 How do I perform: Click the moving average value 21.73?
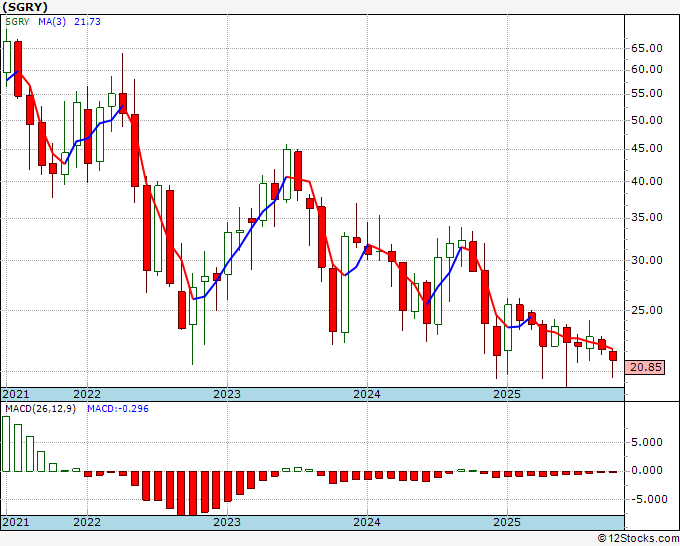click(87, 22)
